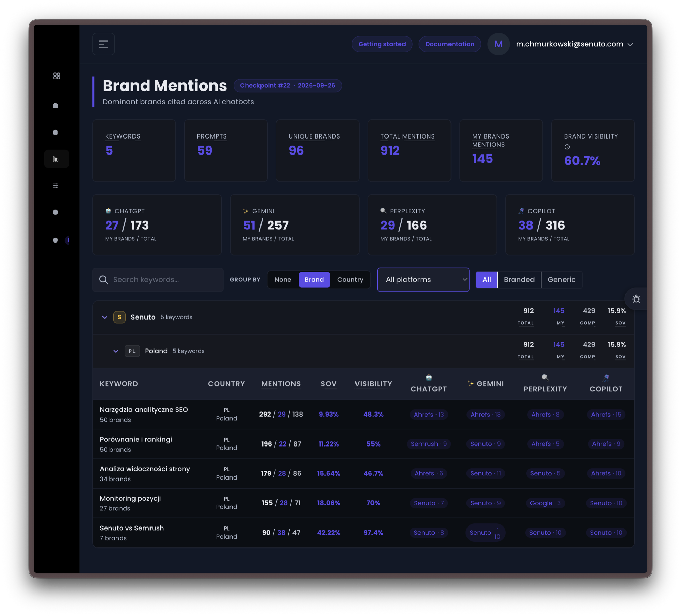
Task: Click the Senuto S brand badge
Action: coord(119,317)
